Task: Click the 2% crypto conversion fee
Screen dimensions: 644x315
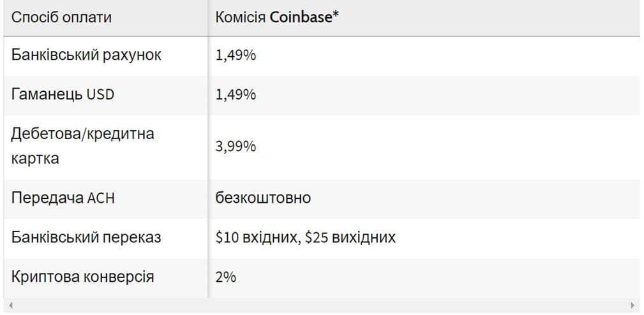Action: tap(226, 277)
